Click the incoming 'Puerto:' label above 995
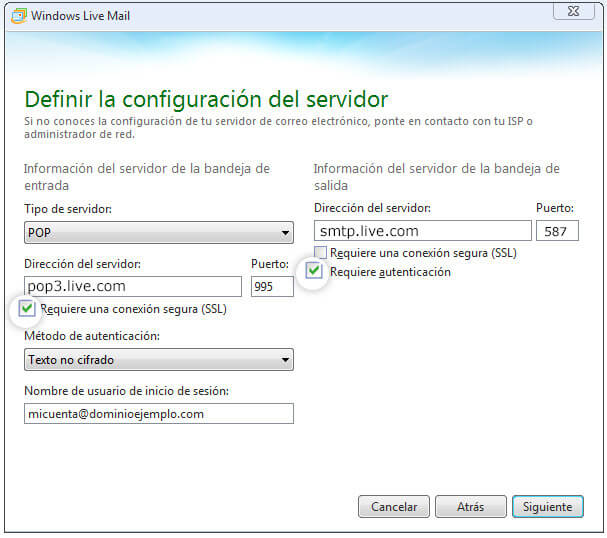 click(x=270, y=264)
